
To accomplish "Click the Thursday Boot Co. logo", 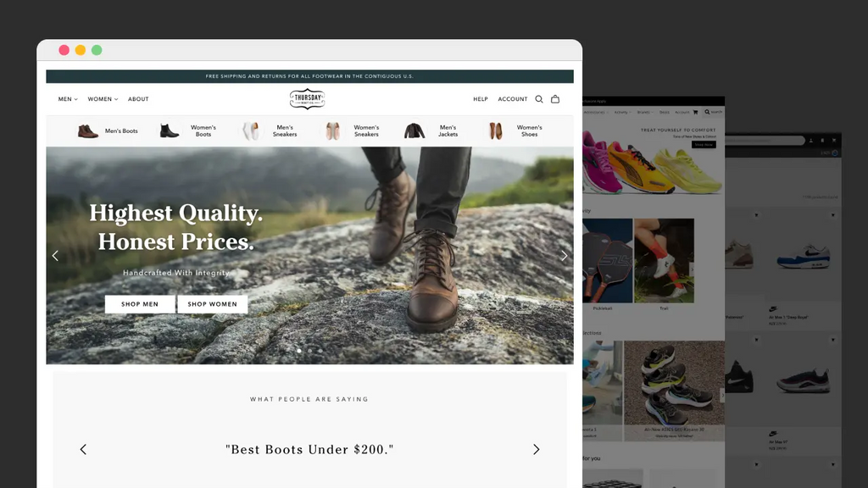I will point(307,99).
